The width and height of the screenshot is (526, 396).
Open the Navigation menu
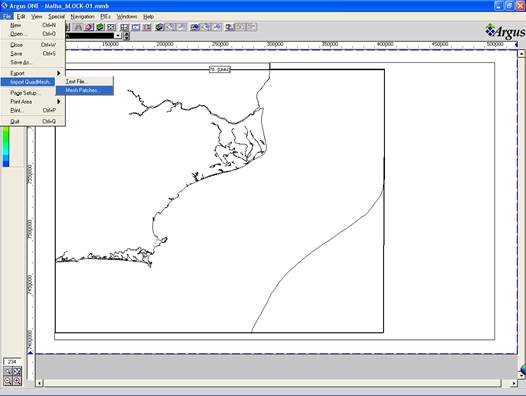tap(82, 16)
